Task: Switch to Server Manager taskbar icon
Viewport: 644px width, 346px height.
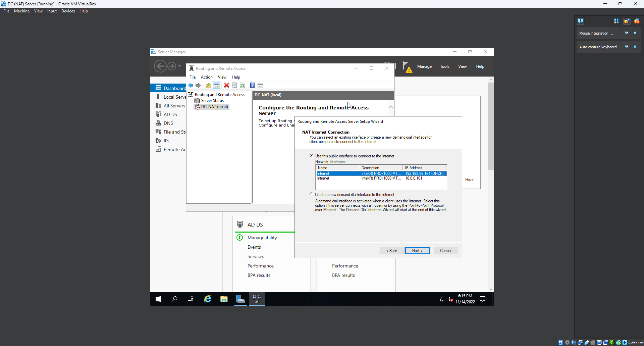Action: 240,299
